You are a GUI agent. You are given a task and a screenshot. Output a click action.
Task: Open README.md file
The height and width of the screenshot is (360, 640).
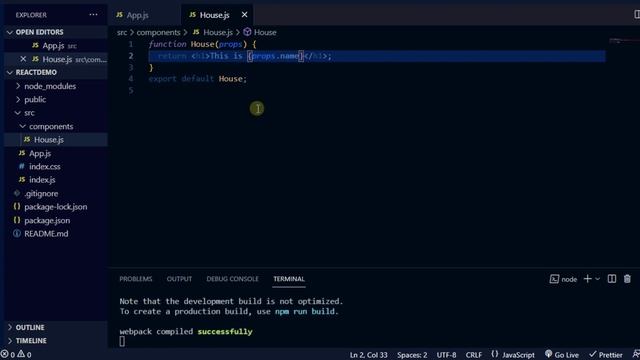click(x=46, y=233)
